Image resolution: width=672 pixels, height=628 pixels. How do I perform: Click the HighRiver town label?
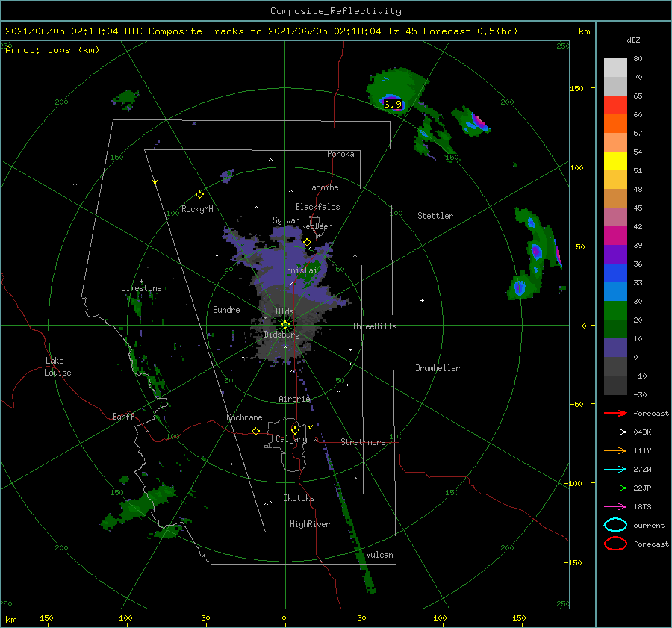pos(310,524)
